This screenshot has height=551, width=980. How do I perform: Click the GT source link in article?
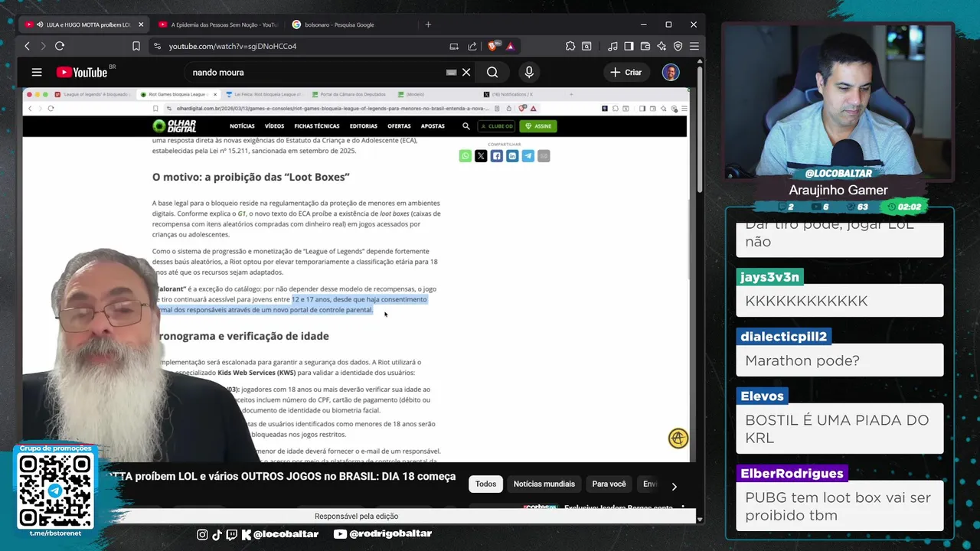242,214
